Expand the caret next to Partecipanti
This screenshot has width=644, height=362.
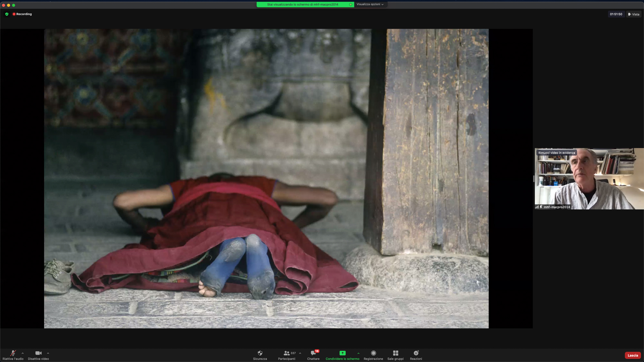click(x=300, y=353)
